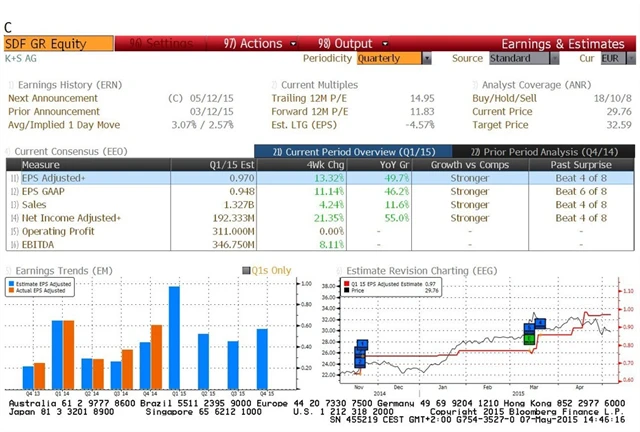The width and height of the screenshot is (640, 432).
Task: Switch to Current Period Overview (Q1/15) tab
Action: 333,150
